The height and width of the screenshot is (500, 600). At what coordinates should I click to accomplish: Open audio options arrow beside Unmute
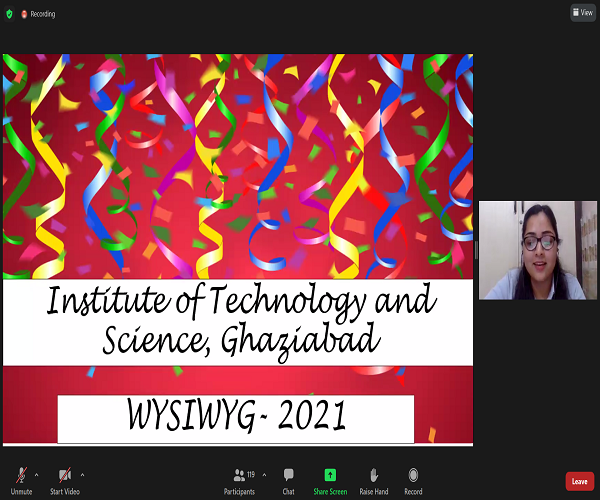pyautogui.click(x=36, y=475)
